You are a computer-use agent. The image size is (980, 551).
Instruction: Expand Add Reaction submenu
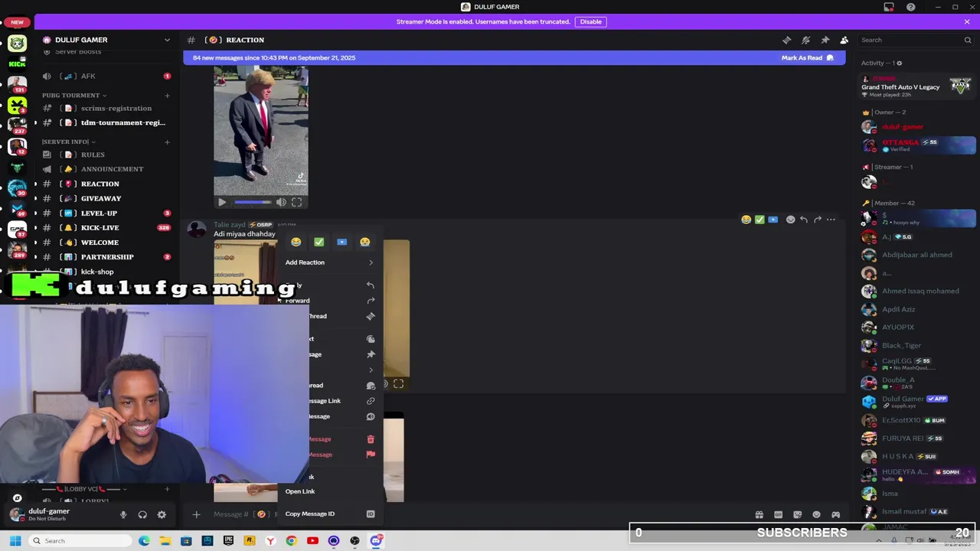[x=330, y=262]
